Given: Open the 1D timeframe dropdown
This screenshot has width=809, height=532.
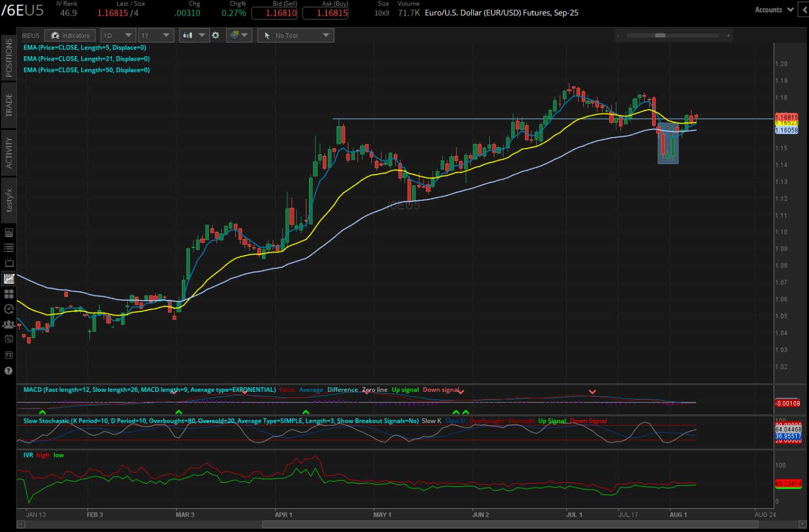Looking at the screenshot, I should (118, 35).
